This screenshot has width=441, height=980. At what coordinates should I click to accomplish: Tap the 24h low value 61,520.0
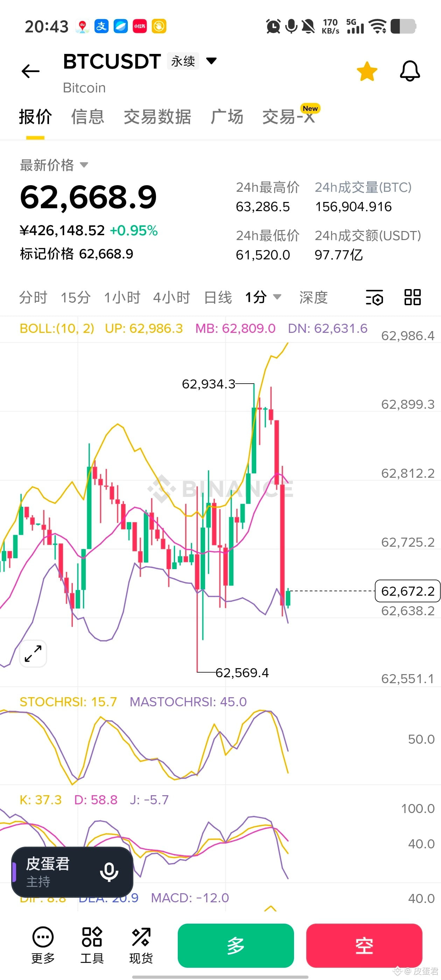262,255
